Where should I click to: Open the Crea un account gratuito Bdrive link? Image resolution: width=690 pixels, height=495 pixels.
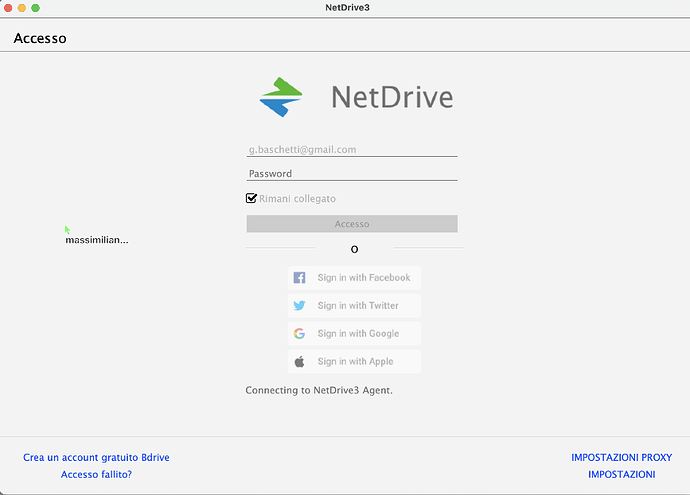coord(96,458)
